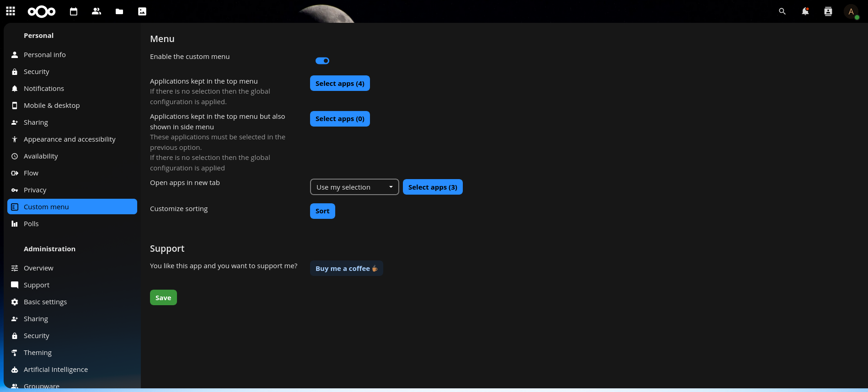Click the Theming paint roller icon
This screenshot has width=868, height=392.
tap(15, 353)
